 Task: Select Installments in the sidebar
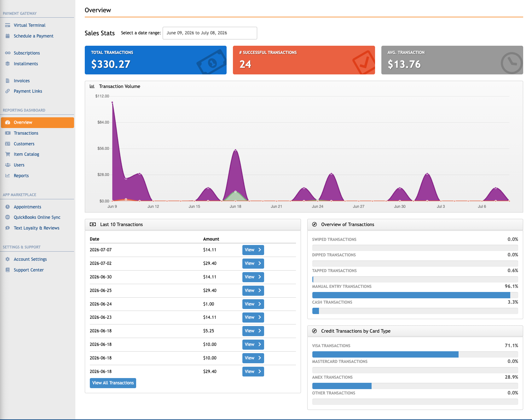26,64
